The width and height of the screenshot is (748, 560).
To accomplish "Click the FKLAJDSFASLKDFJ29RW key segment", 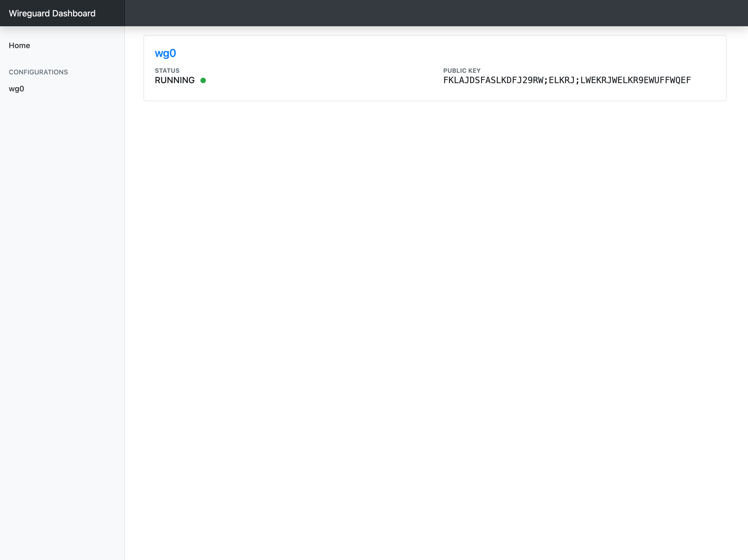I will [493, 80].
